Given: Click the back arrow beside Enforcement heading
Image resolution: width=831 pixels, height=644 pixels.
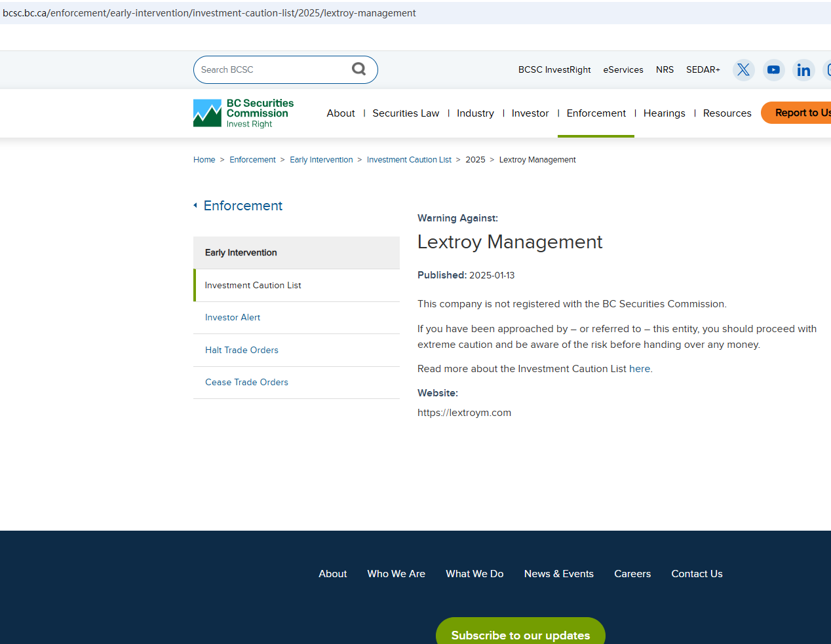Looking at the screenshot, I should tap(195, 206).
